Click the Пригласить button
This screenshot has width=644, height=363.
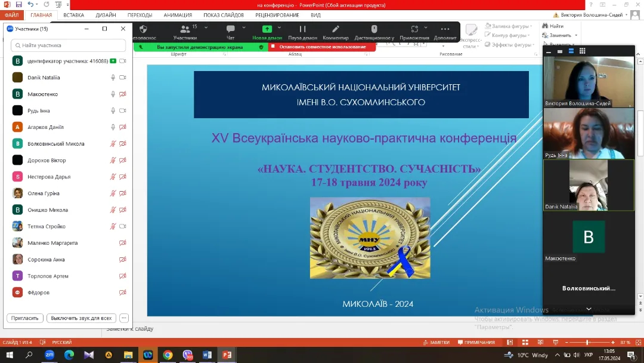tap(26, 318)
